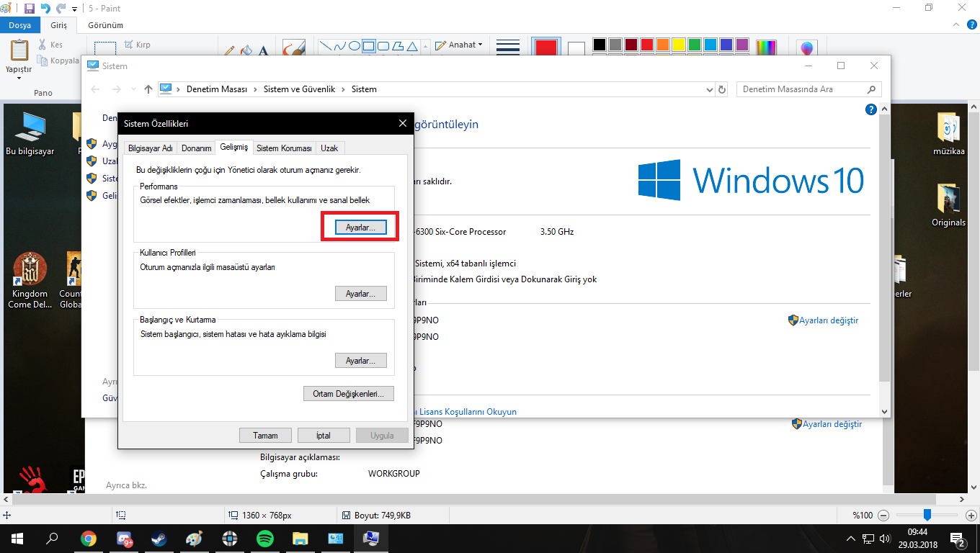The height and width of the screenshot is (553, 980).
Task: Open Paint 3D from the ribbon
Action: [x=807, y=48]
